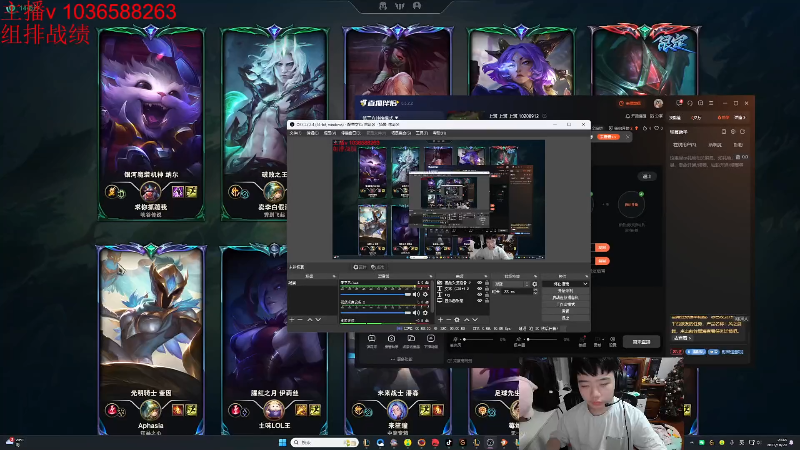This screenshot has width=800, height=450.
Task: Pop out the OBS scenes dock
Action: tap(334, 276)
